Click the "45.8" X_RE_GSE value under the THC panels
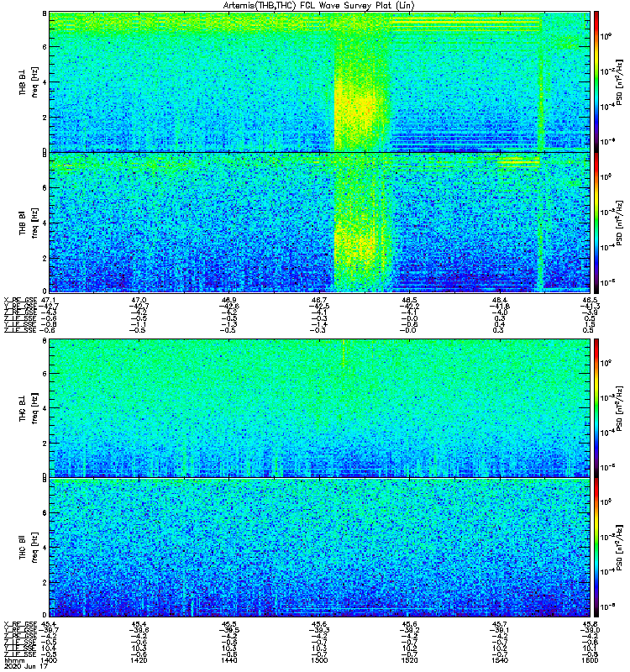The height and width of the screenshot is (672, 630). point(590,624)
